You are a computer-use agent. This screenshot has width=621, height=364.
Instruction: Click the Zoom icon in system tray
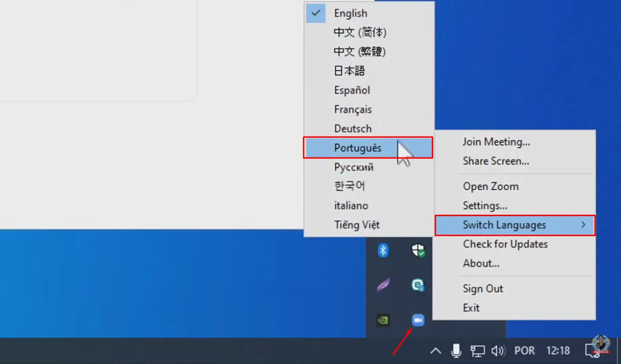click(x=418, y=320)
